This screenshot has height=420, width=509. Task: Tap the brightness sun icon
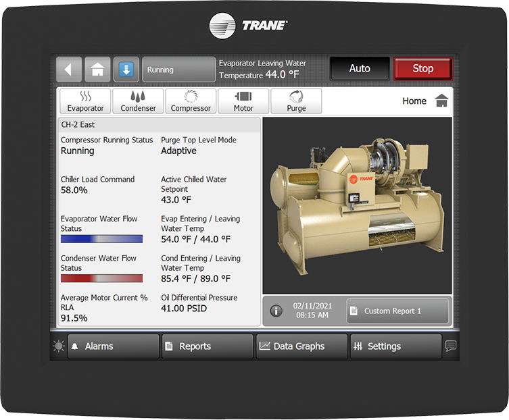click(x=59, y=346)
